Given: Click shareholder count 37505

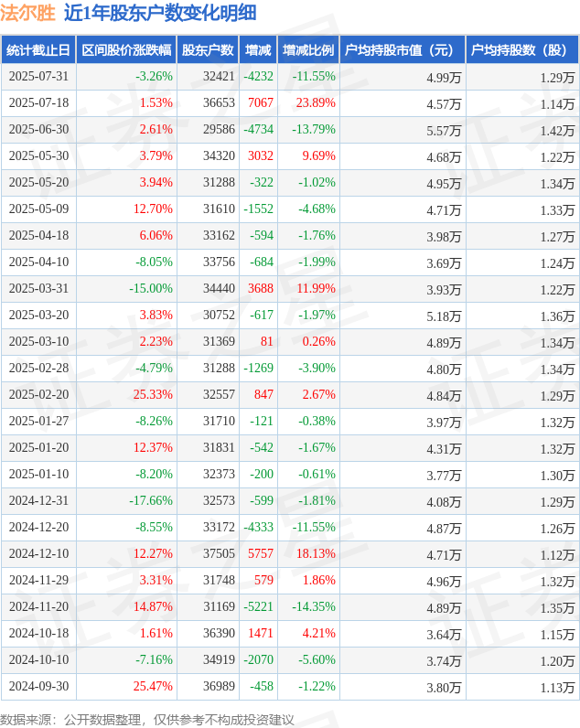Looking at the screenshot, I should pos(219,554).
